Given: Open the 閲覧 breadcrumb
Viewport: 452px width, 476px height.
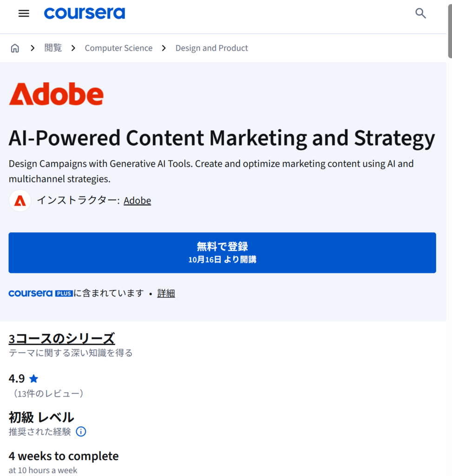Looking at the screenshot, I should [53, 48].
